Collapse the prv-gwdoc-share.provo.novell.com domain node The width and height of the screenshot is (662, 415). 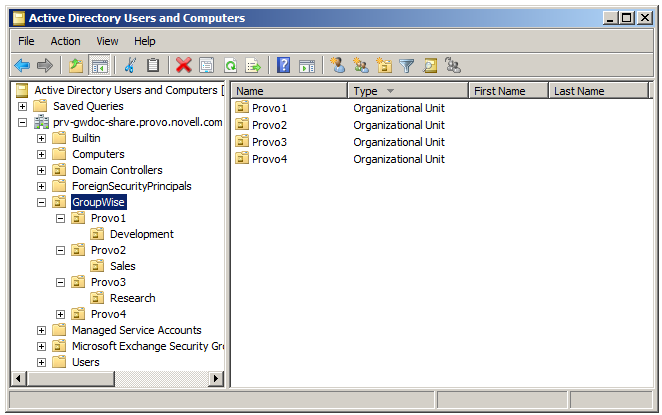tap(22, 122)
